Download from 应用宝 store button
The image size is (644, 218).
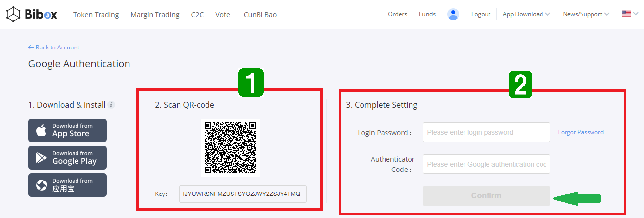click(x=68, y=185)
